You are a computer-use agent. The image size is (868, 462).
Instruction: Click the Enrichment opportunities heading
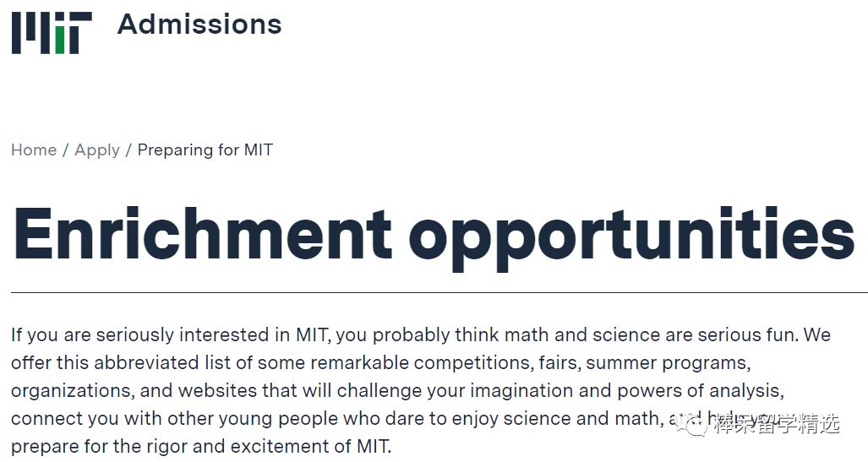pos(434,234)
